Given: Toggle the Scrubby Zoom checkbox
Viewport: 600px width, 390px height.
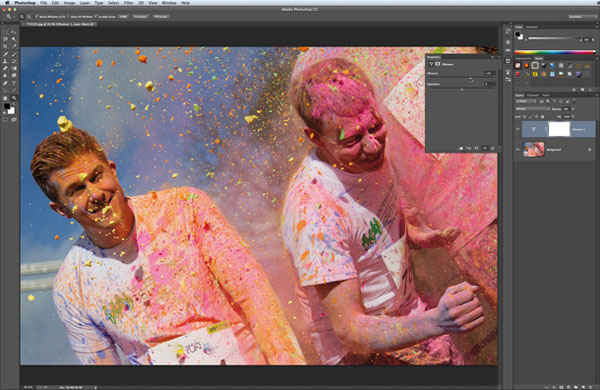Looking at the screenshot, I should click(x=96, y=16).
